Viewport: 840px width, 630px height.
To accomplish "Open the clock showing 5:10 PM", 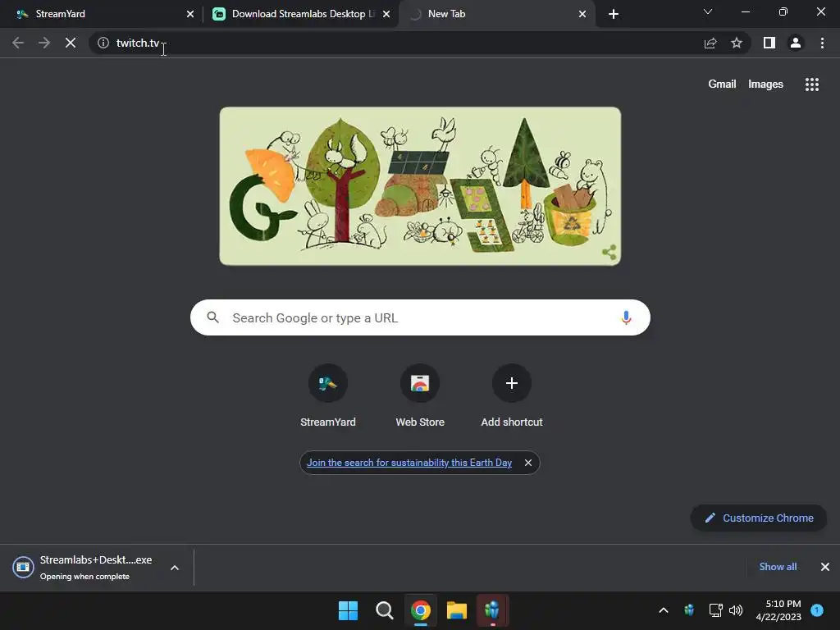I will [x=778, y=610].
